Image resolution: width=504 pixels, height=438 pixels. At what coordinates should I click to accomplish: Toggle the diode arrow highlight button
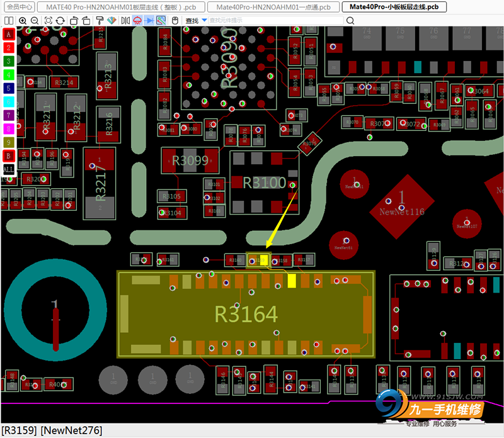(149, 21)
